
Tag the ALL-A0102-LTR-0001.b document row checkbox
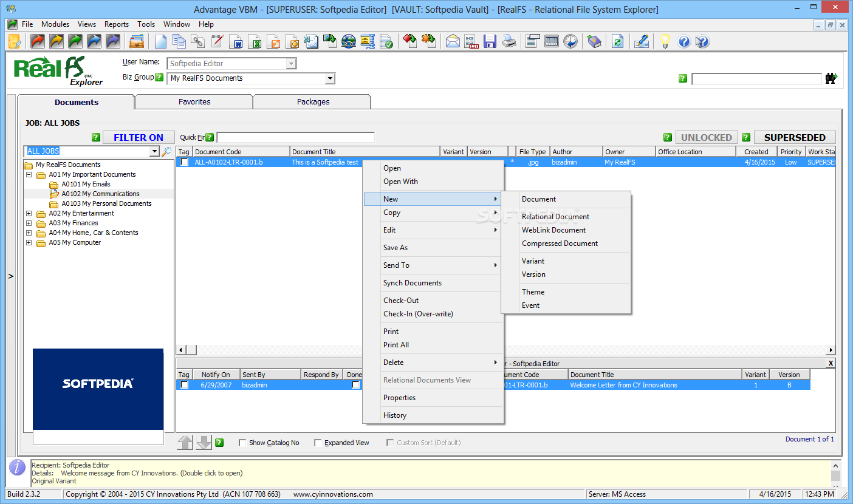point(185,162)
